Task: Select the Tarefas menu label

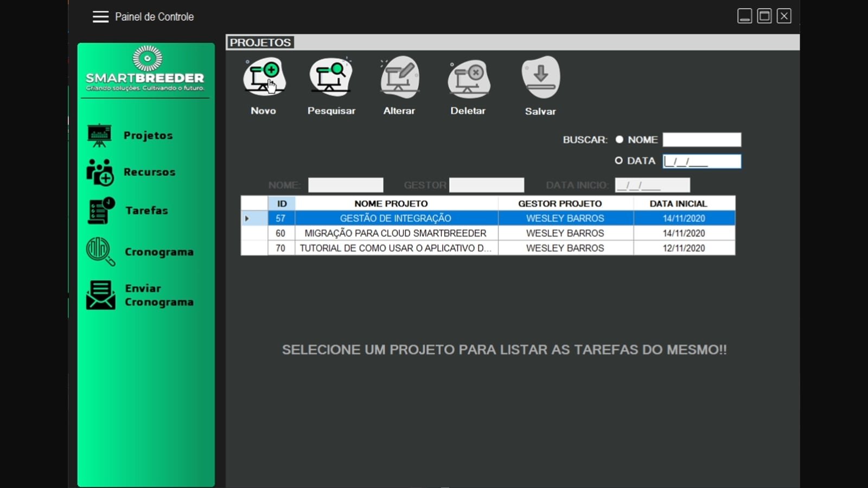Action: (x=147, y=210)
